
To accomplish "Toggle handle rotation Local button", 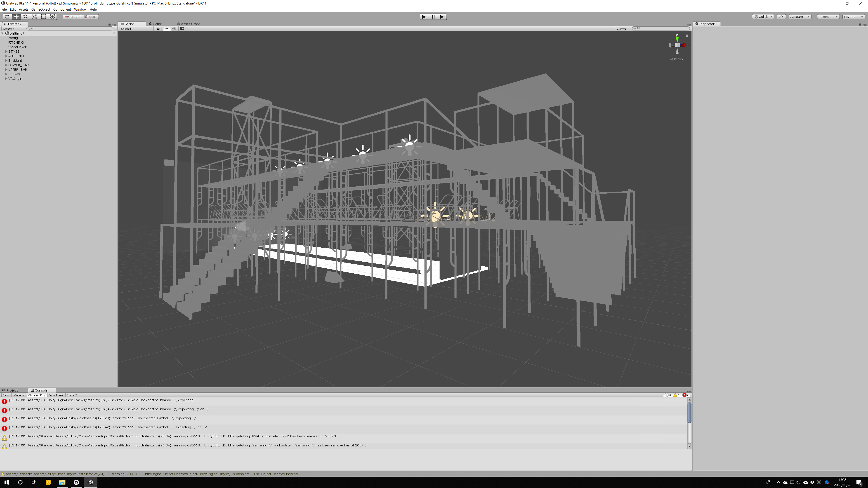I will coord(90,16).
